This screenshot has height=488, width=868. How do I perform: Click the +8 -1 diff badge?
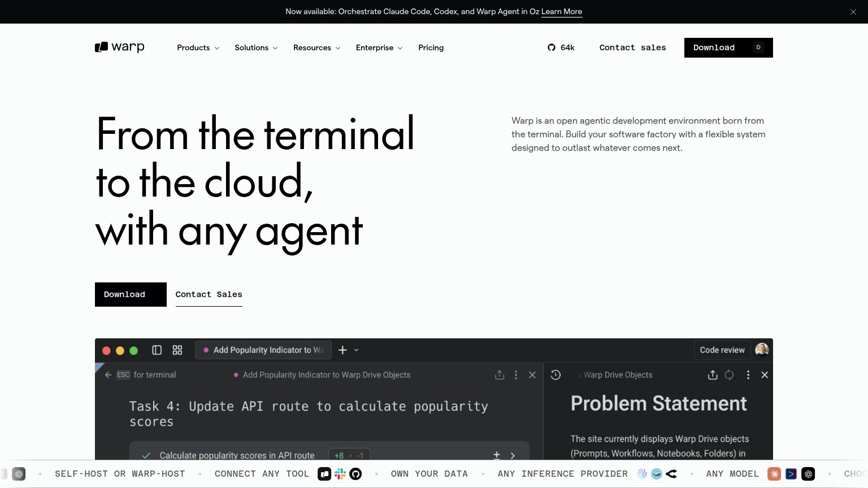tap(349, 455)
